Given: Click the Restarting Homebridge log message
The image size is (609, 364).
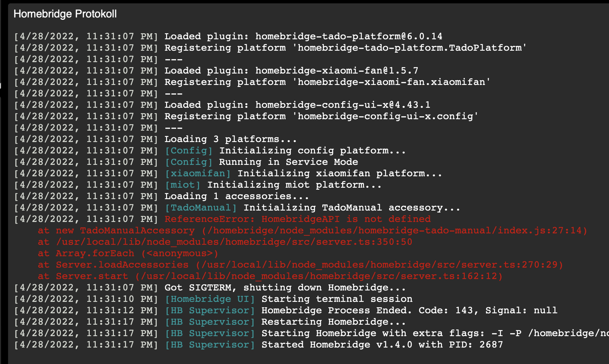Looking at the screenshot, I should [x=333, y=322].
